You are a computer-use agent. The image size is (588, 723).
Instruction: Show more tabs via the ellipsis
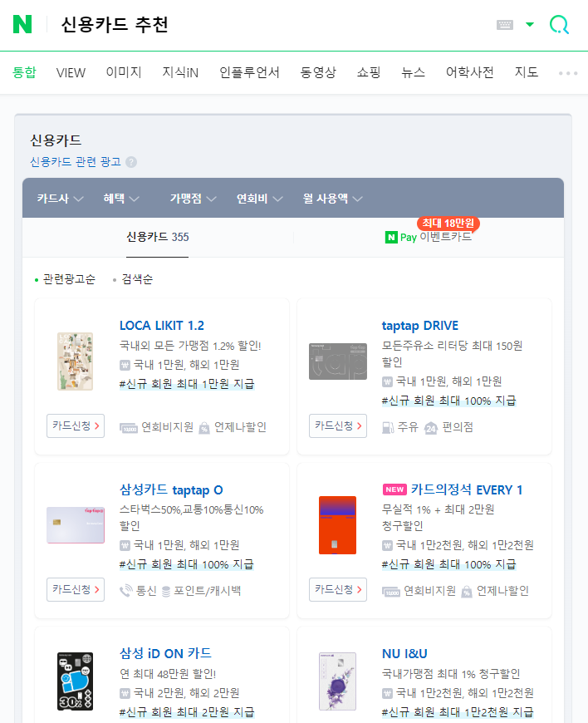click(x=568, y=73)
